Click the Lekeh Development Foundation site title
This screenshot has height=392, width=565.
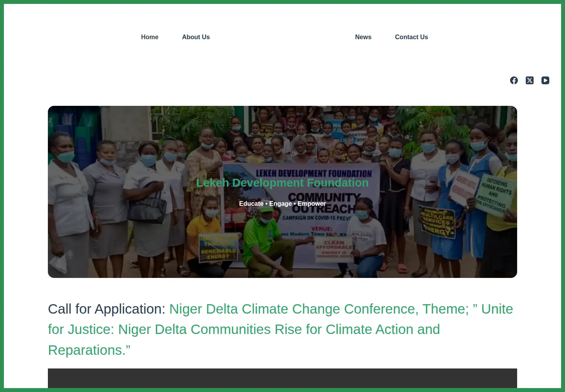point(282,183)
